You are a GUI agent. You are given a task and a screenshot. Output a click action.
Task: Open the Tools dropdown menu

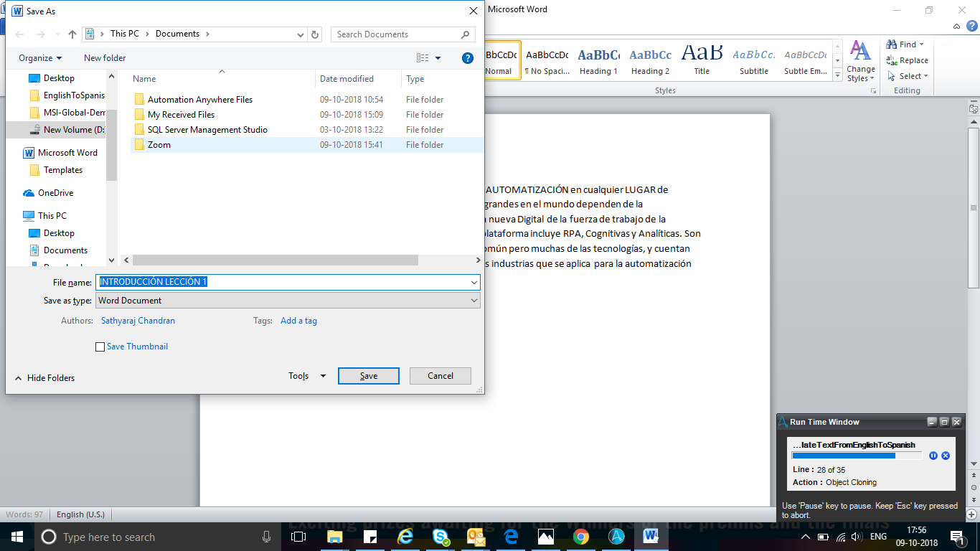pyautogui.click(x=307, y=376)
